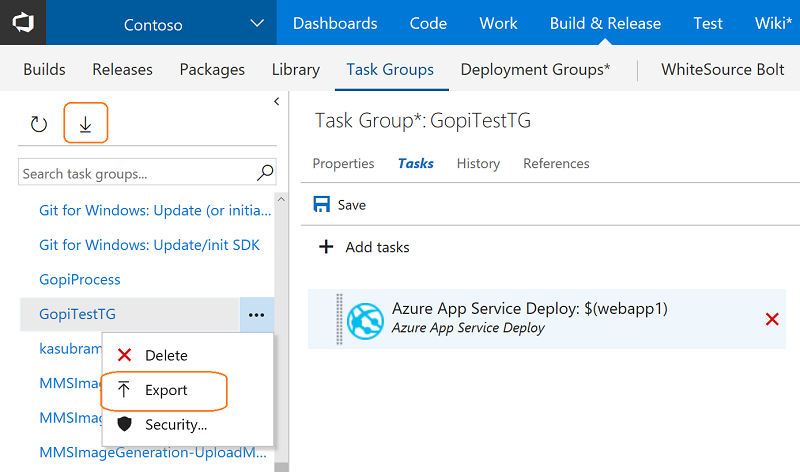This screenshot has height=472, width=800.
Task: Open the Work hub
Action: [x=498, y=23]
